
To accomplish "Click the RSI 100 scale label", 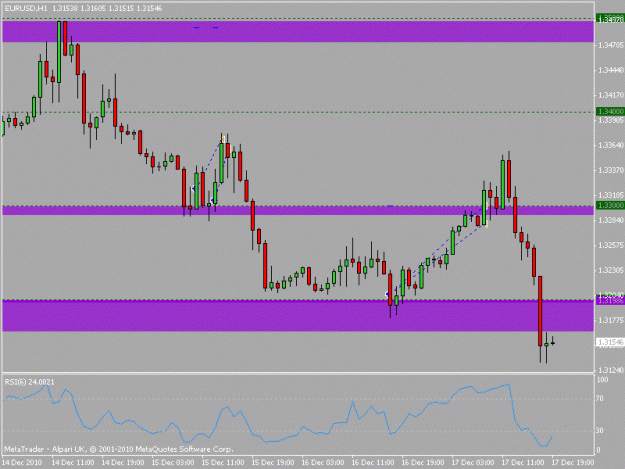I will pos(602,380).
